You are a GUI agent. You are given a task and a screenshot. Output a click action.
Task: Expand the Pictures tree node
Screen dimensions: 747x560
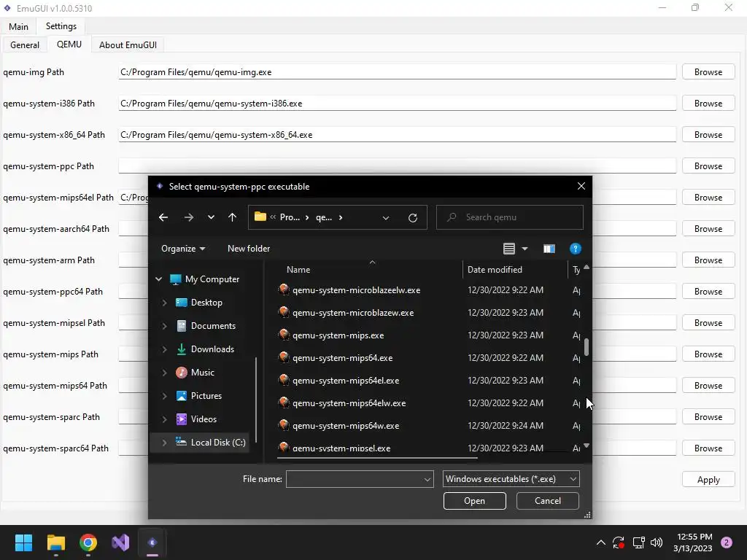[164, 396]
